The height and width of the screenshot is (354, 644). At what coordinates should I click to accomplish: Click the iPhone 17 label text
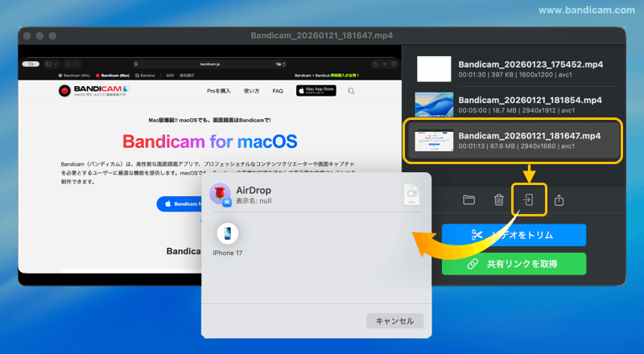click(228, 253)
